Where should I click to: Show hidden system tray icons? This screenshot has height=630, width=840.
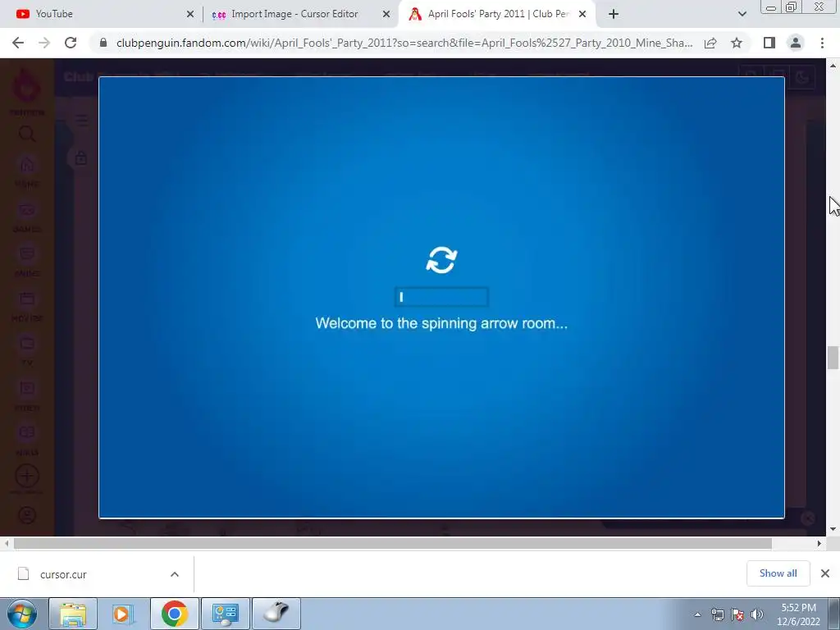pos(697,614)
